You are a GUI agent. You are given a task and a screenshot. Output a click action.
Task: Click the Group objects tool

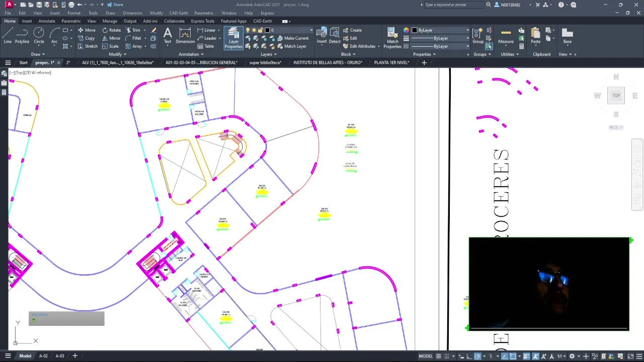coord(478,36)
